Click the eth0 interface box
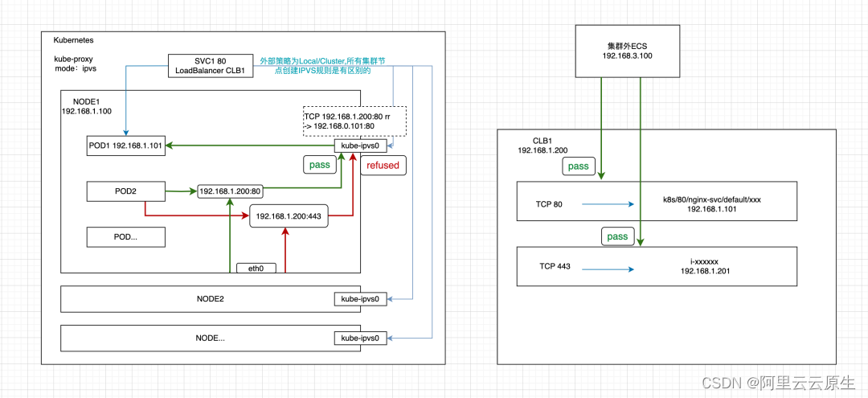 (x=256, y=268)
